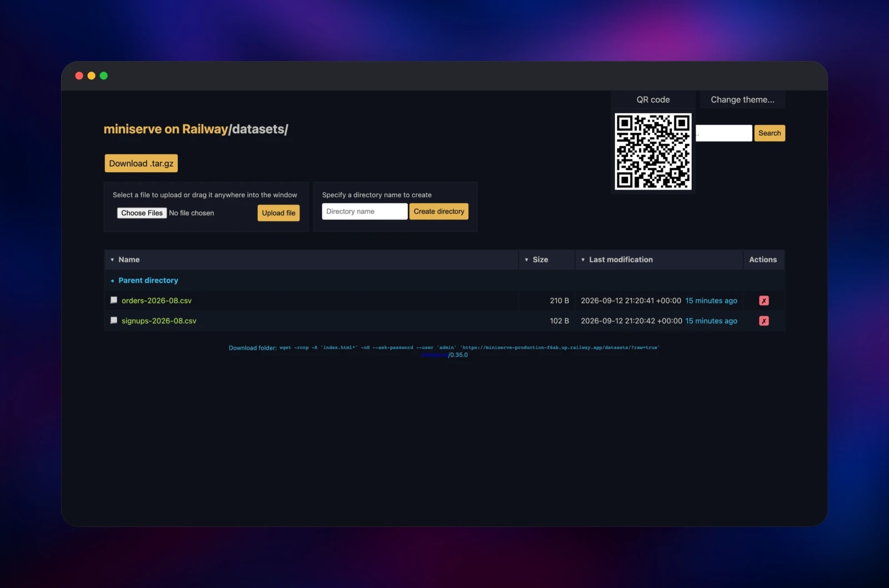Image resolution: width=889 pixels, height=588 pixels.
Task: Click the Upload file button
Action: point(278,213)
